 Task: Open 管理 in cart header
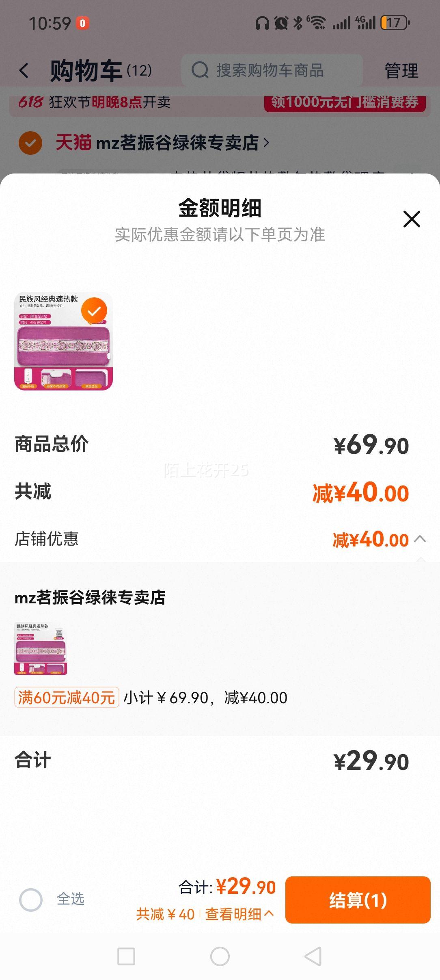[401, 71]
